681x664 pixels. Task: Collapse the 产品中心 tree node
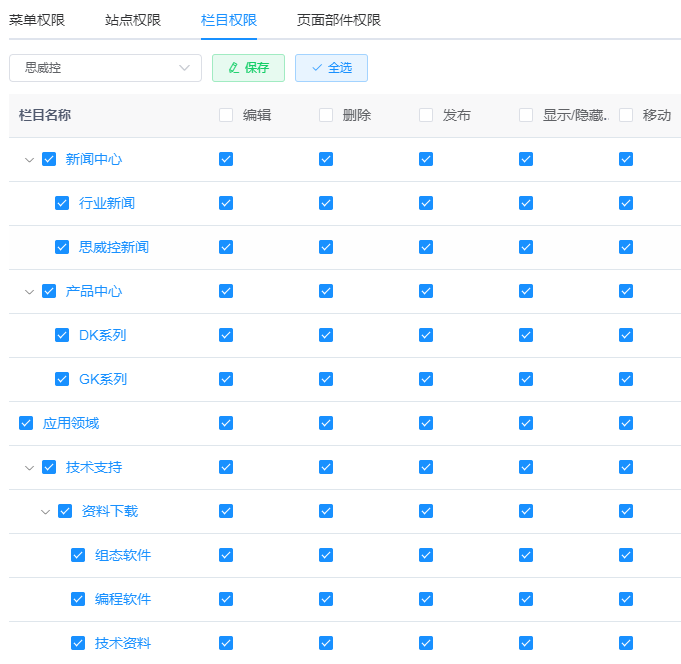29,292
